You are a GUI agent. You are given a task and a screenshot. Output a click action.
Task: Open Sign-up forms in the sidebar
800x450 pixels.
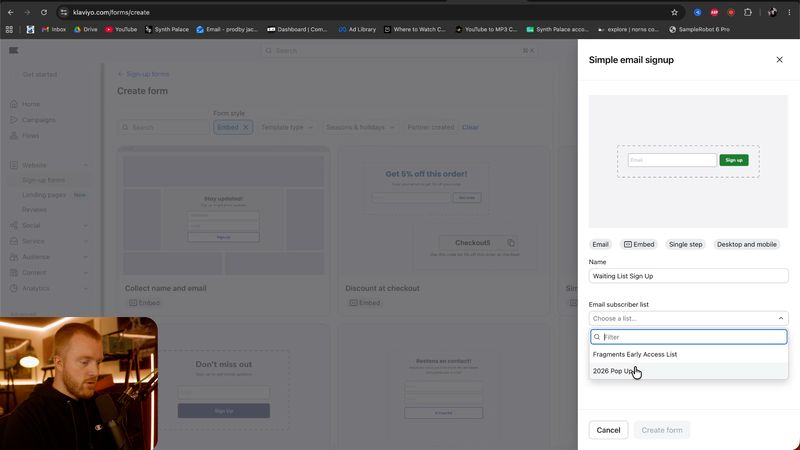coord(43,180)
